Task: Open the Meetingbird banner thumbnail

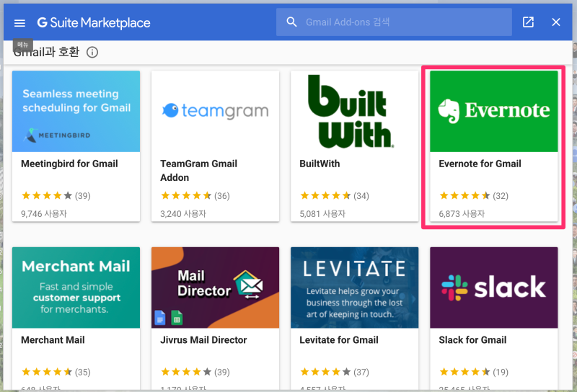Action: 76,112
